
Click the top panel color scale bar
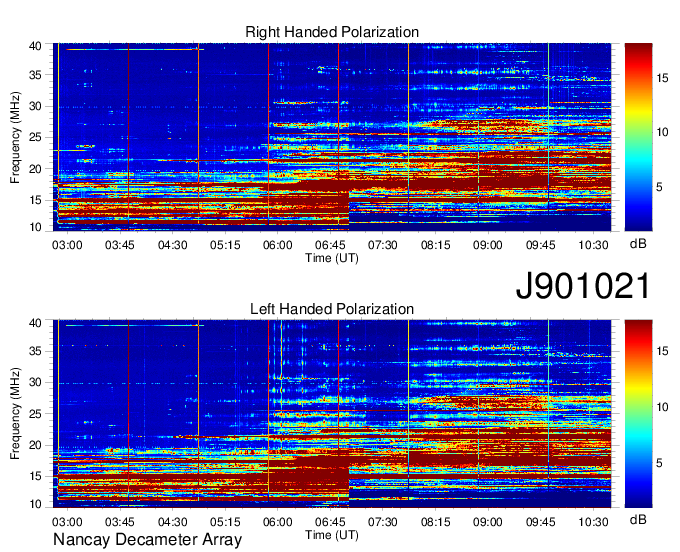coord(638,137)
